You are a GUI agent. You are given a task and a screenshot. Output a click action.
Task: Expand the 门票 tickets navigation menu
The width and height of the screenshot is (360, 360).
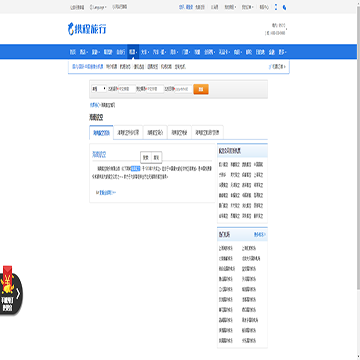click(x=186, y=52)
